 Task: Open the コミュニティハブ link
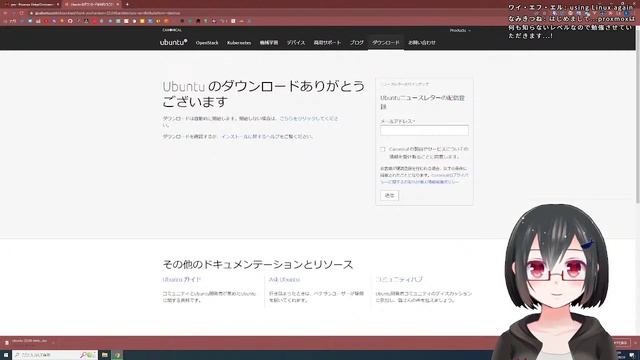[x=399, y=280]
